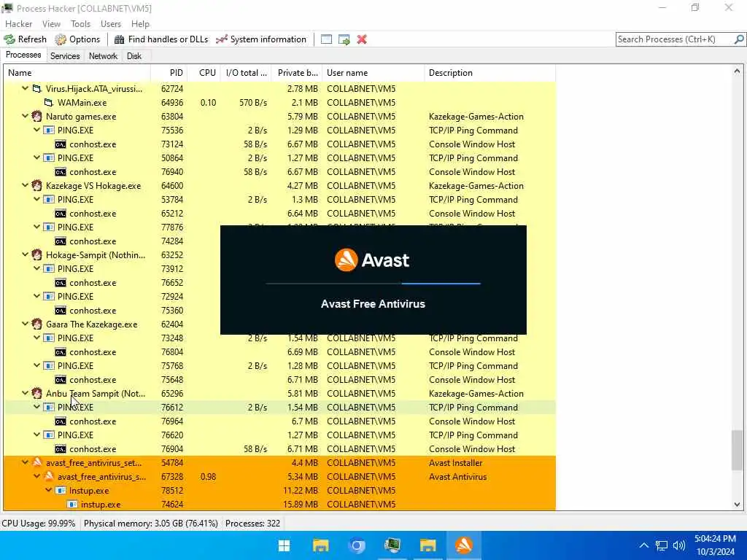The height and width of the screenshot is (560, 747).
Task: Collapse Kazekage VS Hokage.exe tree node
Action: 25,186
